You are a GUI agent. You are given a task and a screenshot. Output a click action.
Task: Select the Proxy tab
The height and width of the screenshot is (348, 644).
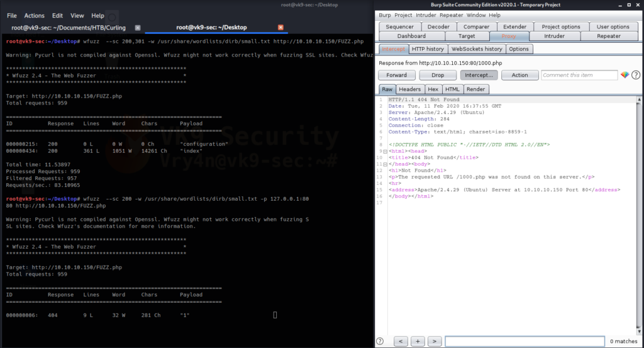[508, 36]
